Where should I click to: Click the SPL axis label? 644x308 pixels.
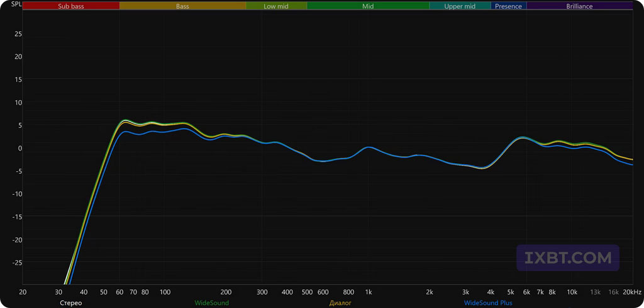coord(8,4)
